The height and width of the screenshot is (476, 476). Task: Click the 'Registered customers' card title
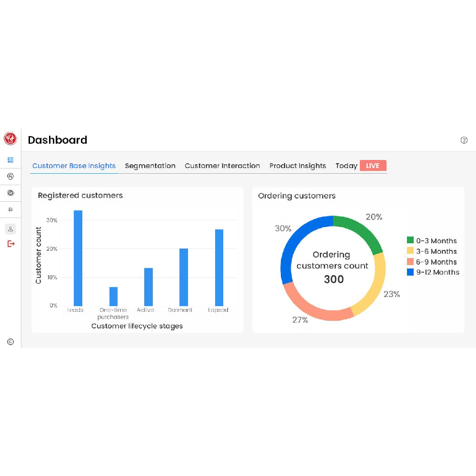click(80, 196)
